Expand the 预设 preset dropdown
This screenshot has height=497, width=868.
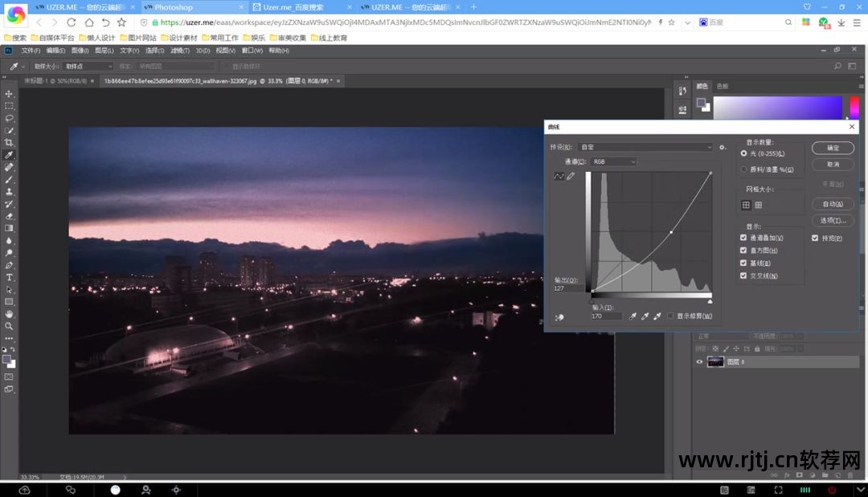tap(645, 147)
